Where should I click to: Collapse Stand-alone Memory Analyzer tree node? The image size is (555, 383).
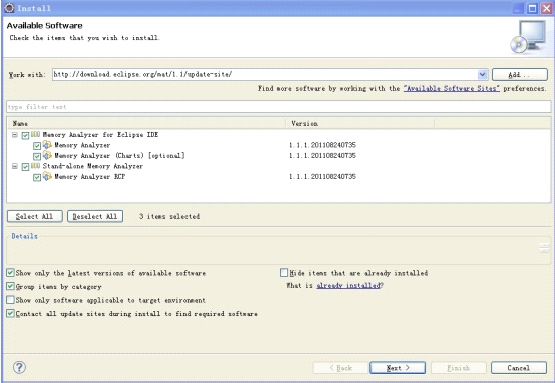(15, 166)
